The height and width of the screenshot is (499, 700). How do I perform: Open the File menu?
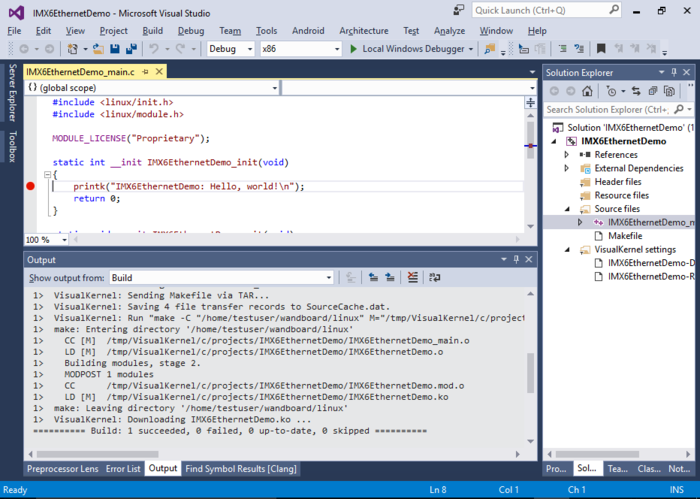14,31
